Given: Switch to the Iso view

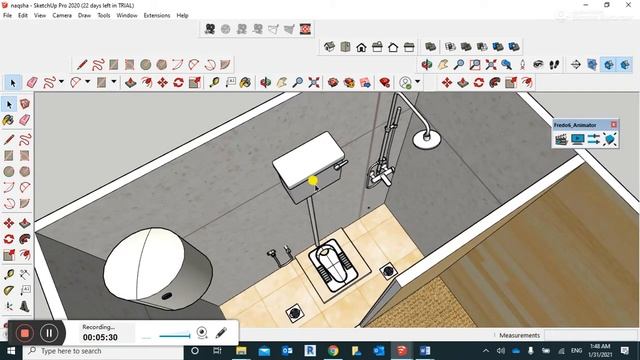Looking at the screenshot, I should [329, 47].
